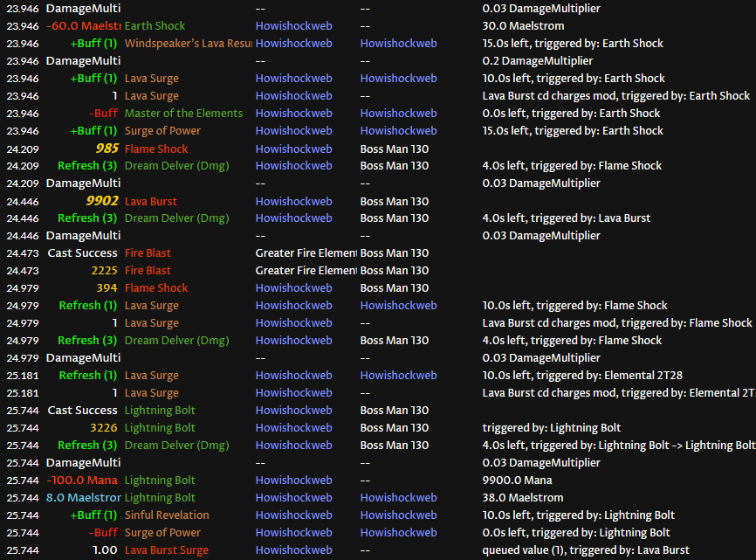This screenshot has height=560, width=756.
Task: Click DamageMulti label in the 0.2 DamageMultiplier row
Action: click(84, 61)
